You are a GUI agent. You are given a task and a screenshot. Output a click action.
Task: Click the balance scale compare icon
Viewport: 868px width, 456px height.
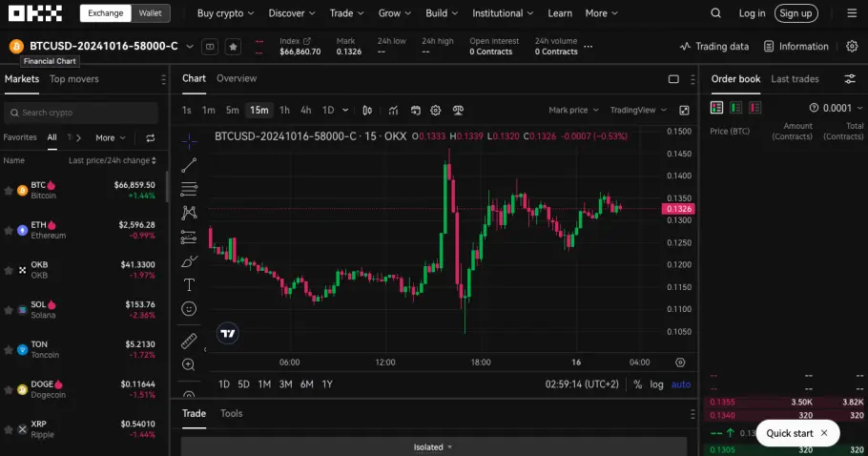coord(458,110)
